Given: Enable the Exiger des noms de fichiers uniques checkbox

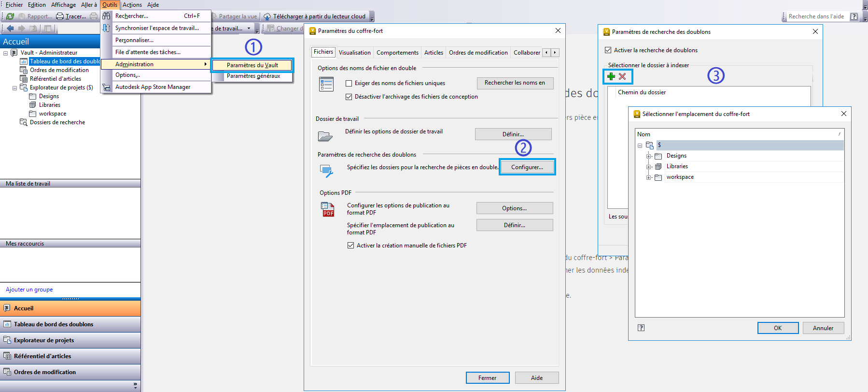Looking at the screenshot, I should click(349, 83).
